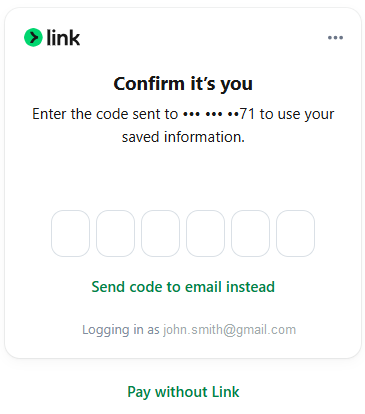
Task: Focus the second verification code digit box
Action: tap(115, 233)
